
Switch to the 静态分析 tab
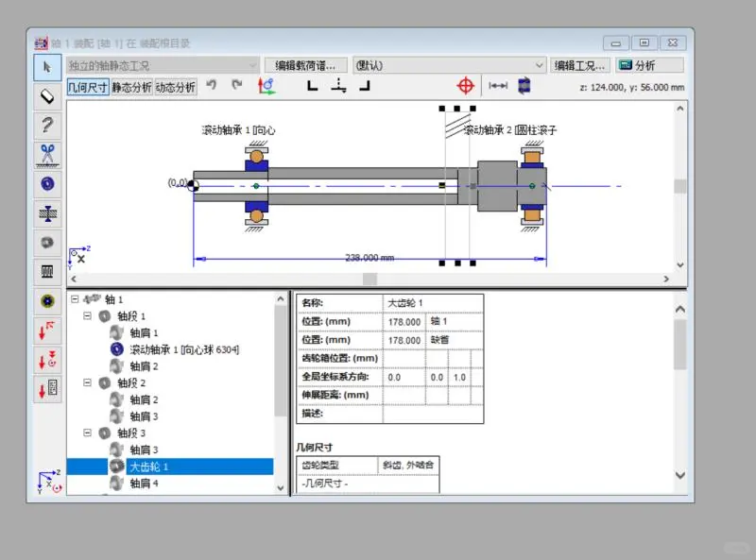(131, 87)
